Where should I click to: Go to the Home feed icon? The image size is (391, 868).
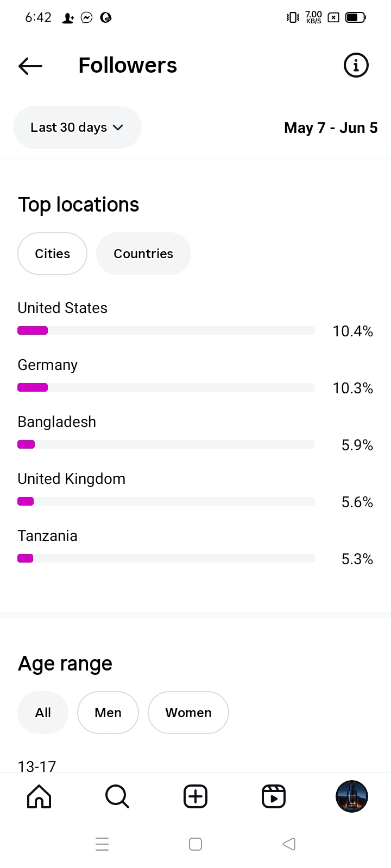tap(39, 796)
